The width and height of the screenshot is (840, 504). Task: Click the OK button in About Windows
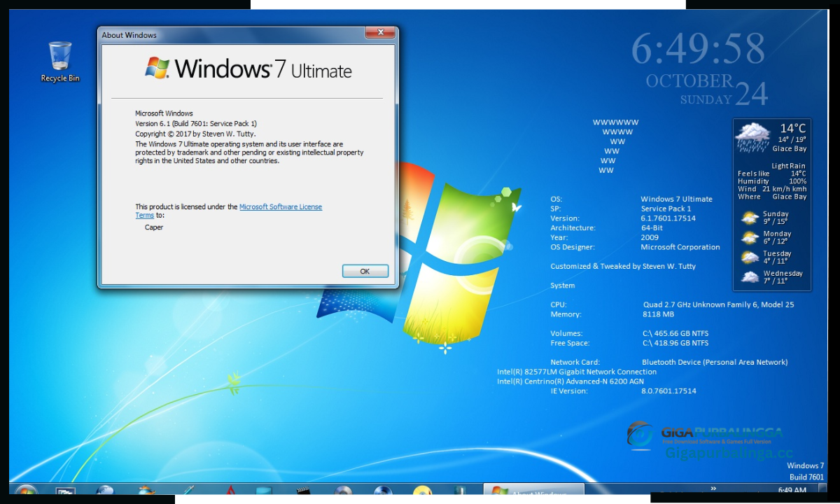[x=365, y=271]
